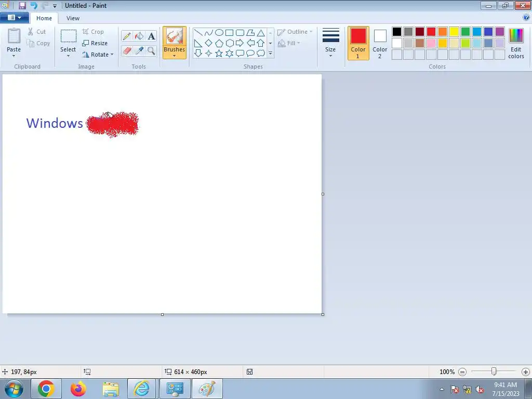Pick the green color swatch
Viewport: 532px width, 399px height.
click(x=465, y=32)
